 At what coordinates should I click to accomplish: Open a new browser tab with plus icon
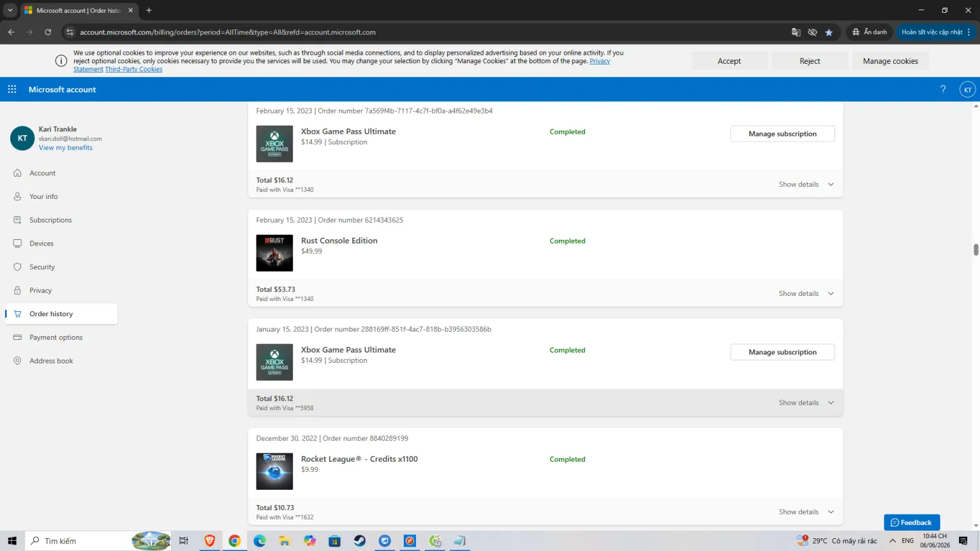point(149,10)
